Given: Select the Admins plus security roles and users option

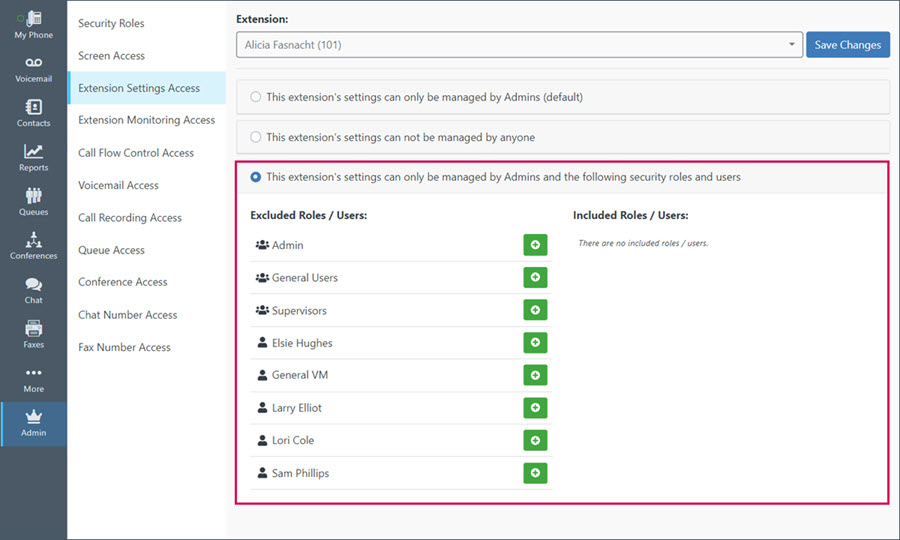Looking at the screenshot, I should click(x=255, y=177).
